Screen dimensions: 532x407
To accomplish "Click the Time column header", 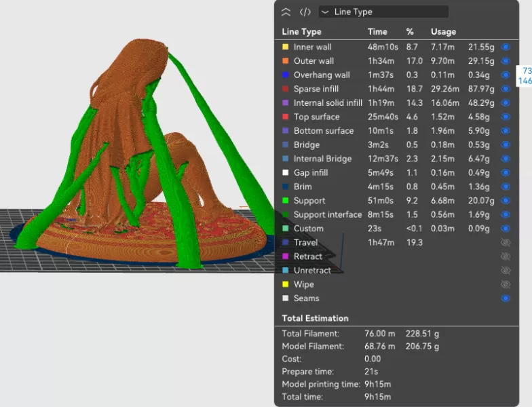I will [377, 31].
